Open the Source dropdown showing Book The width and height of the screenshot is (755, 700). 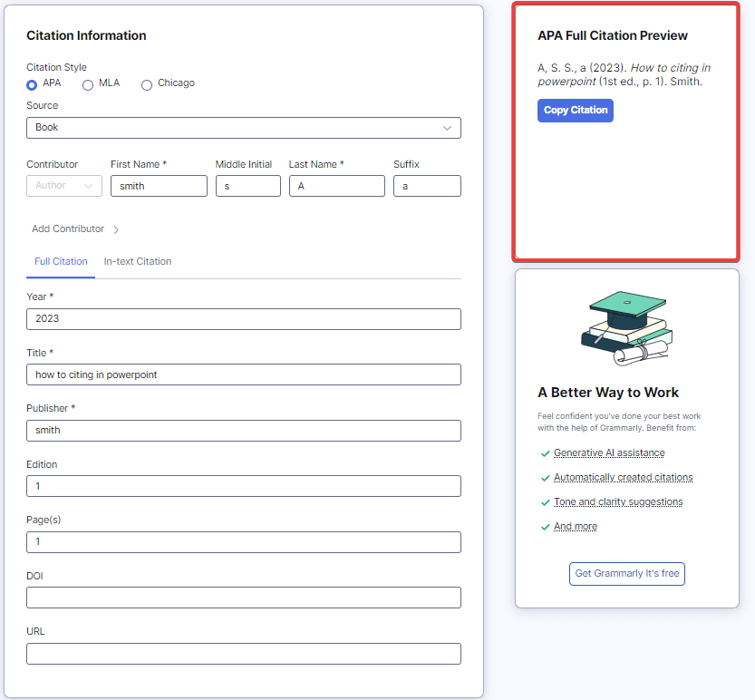pos(243,128)
